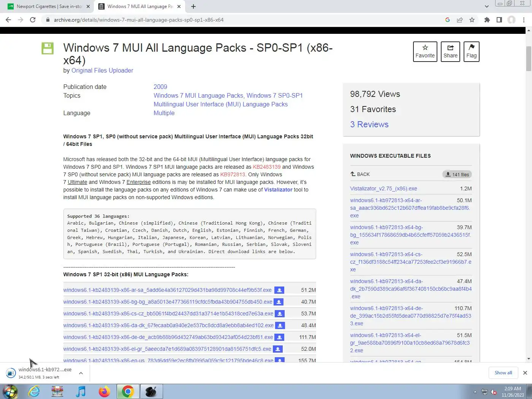Screen dimensions: 532x399
Task: Open the Multilingual User Interface (MUI) Language Packs topic
Action: [220, 104]
